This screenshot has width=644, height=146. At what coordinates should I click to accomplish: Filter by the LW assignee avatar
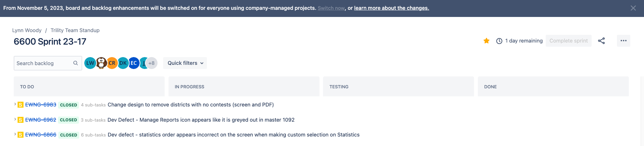90,63
